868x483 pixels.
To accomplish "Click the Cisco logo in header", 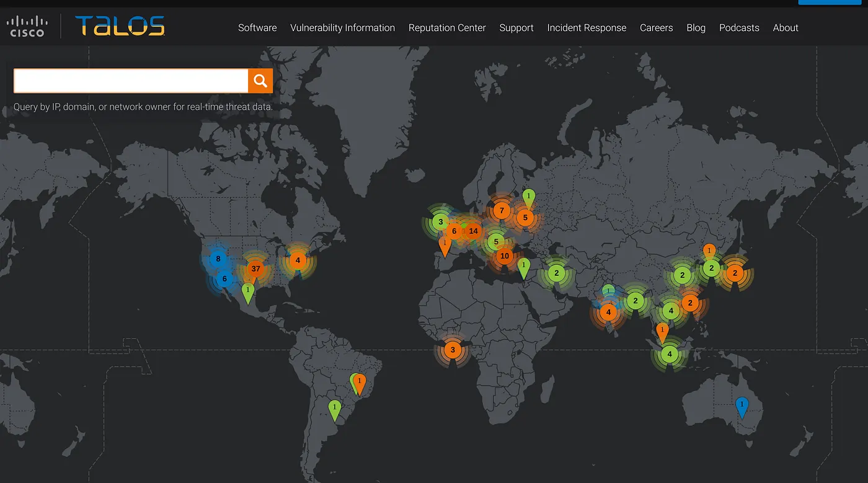I will tap(27, 27).
